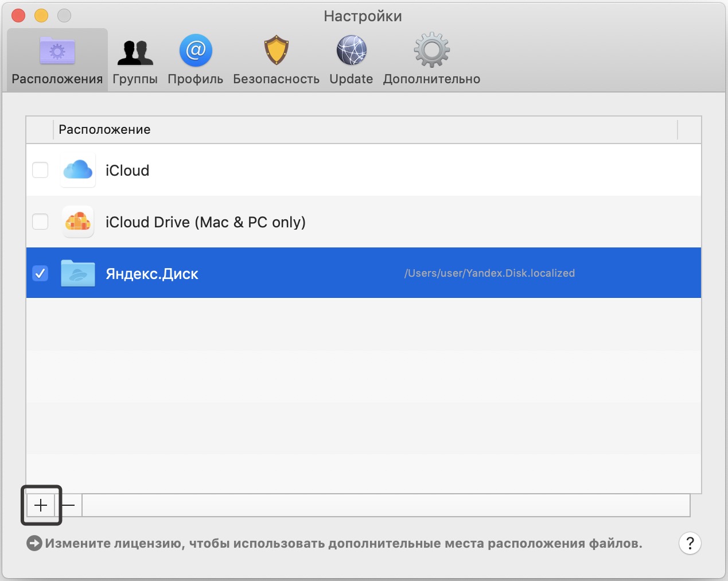Screen dimensions: 728x581
Task: Select the Яндекс.Диск row name
Action: 152,274
